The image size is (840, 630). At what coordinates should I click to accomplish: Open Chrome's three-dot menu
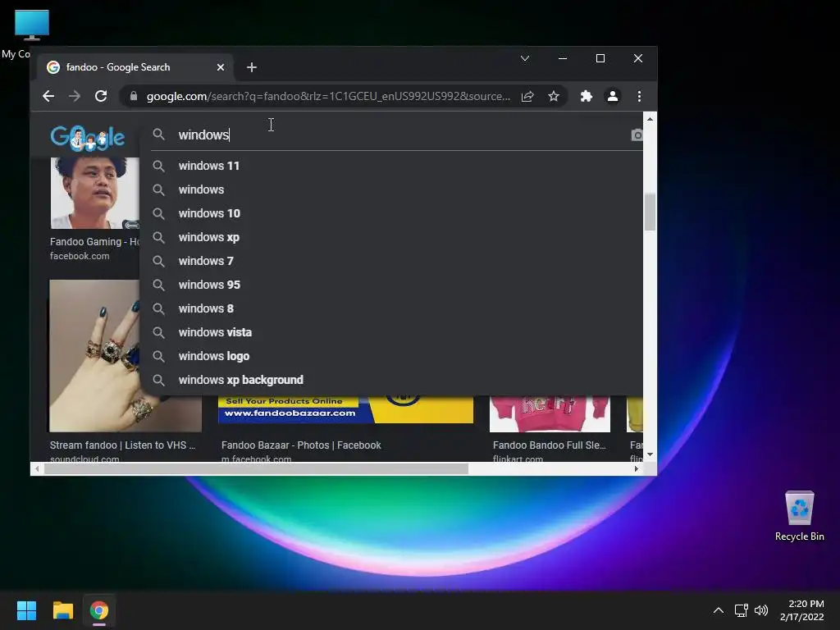pyautogui.click(x=639, y=97)
